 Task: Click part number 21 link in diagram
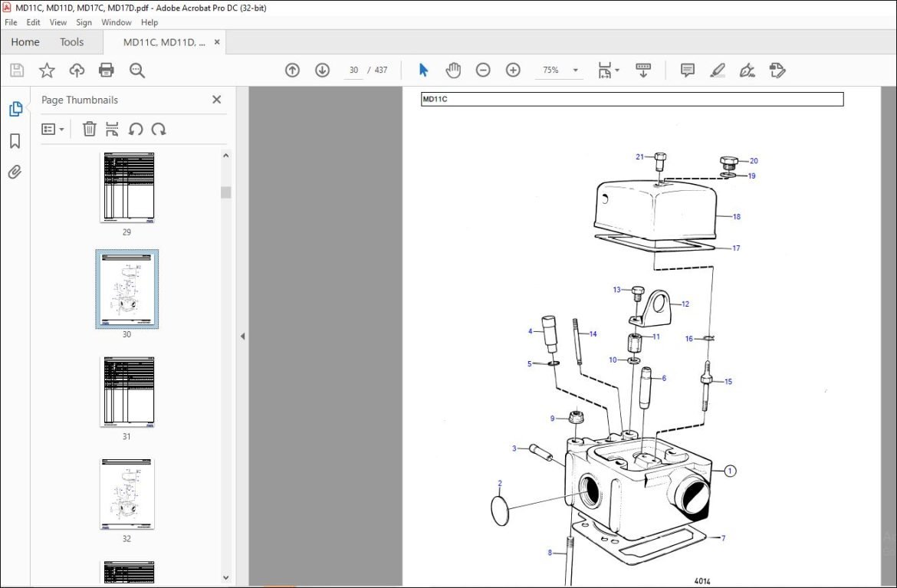pos(639,156)
